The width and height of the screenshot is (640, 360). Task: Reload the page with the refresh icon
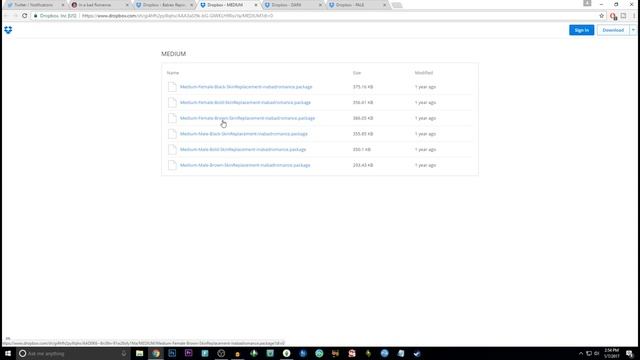(24, 16)
